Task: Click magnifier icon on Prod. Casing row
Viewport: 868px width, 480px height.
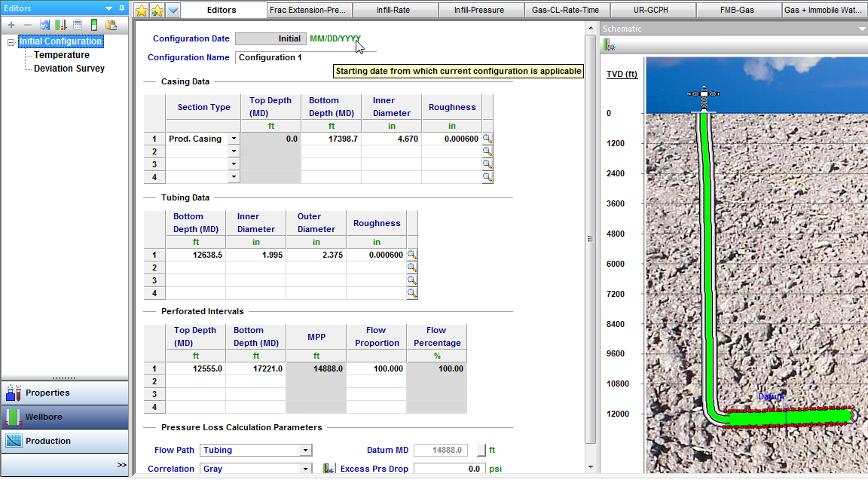Action: [487, 139]
